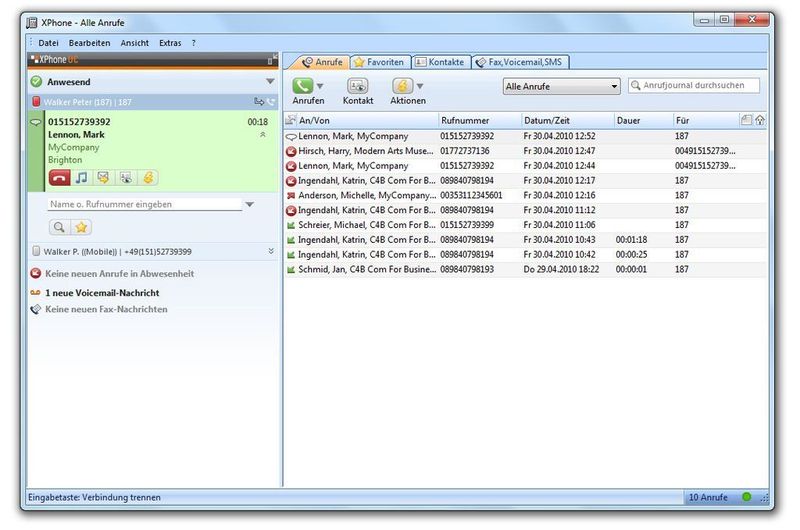This screenshot has width=800, height=530.
Task: Click the fax icon beside Keine neuen Fax-Nachrichten
Action: [35, 309]
